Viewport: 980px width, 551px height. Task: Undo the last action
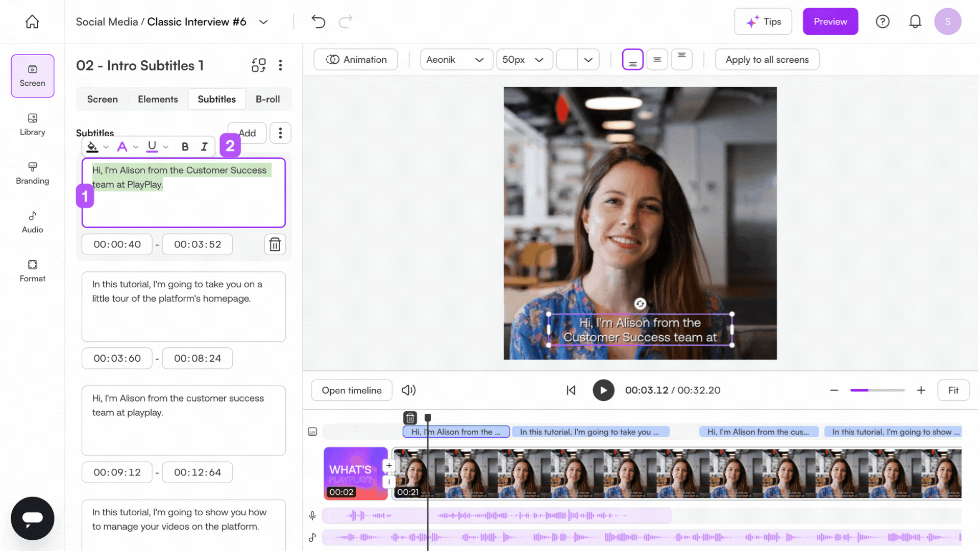pyautogui.click(x=318, y=21)
